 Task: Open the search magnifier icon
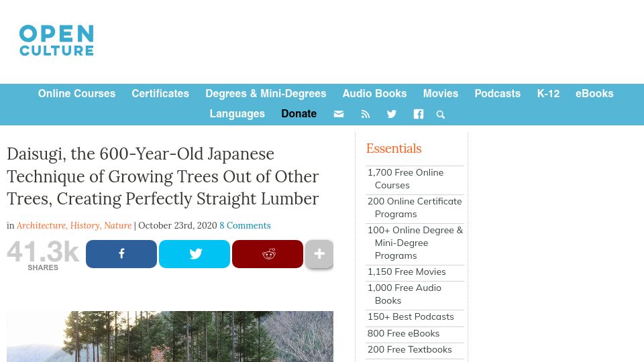pos(440,115)
